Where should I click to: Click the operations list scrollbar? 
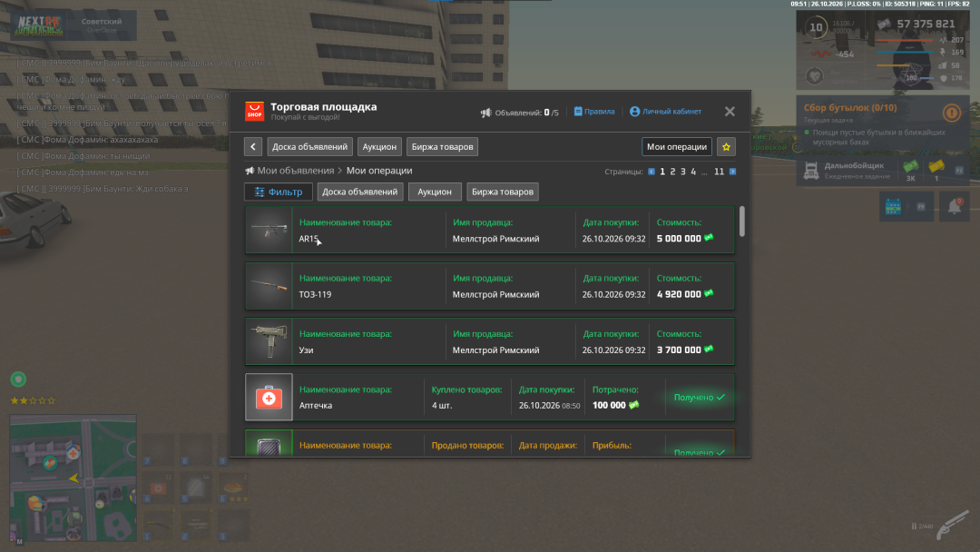coord(742,222)
